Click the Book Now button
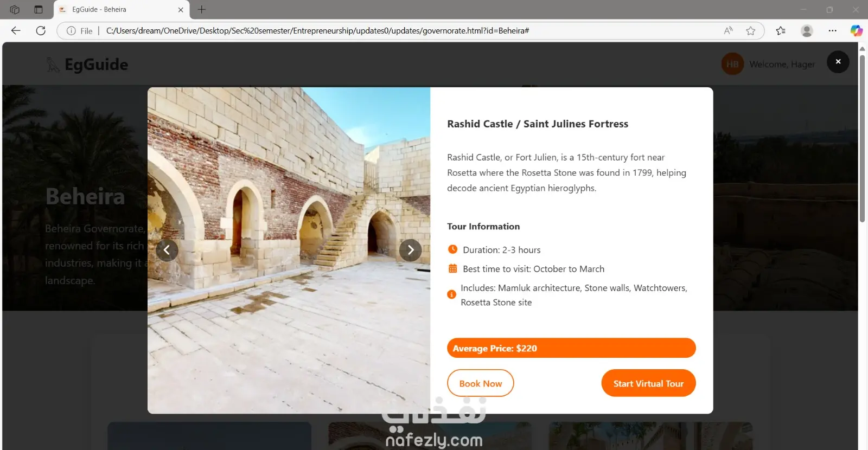868x450 pixels. pyautogui.click(x=481, y=383)
